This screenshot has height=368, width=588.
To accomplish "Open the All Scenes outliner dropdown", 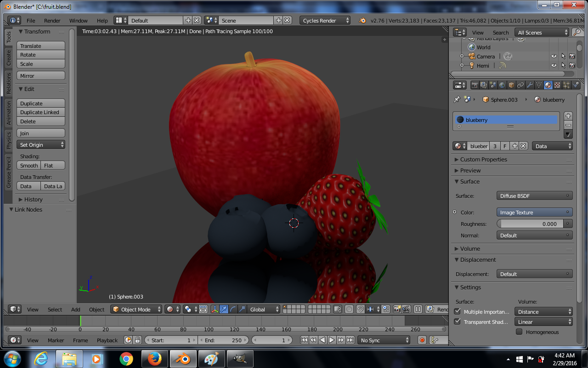I will pos(542,32).
